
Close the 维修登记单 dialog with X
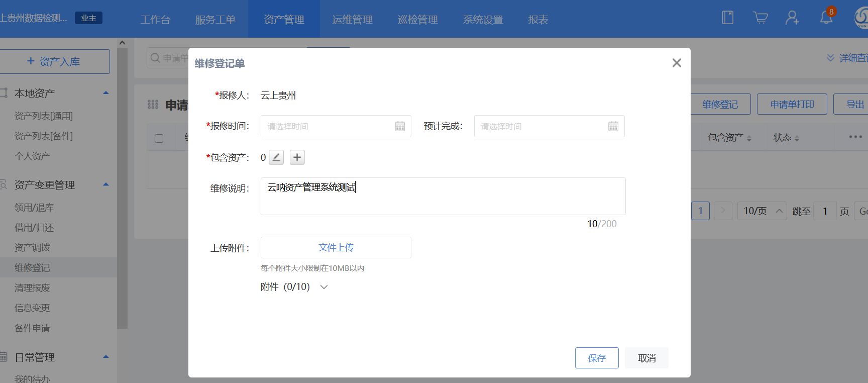(677, 63)
